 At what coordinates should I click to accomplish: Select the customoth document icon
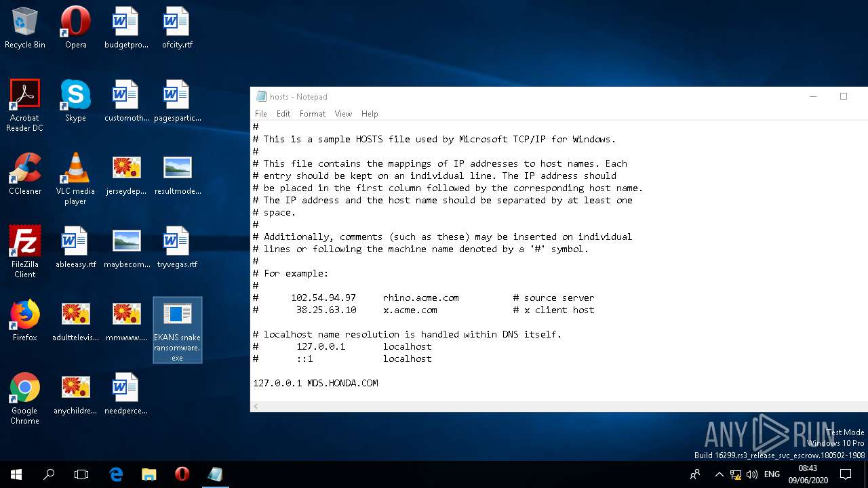126,101
